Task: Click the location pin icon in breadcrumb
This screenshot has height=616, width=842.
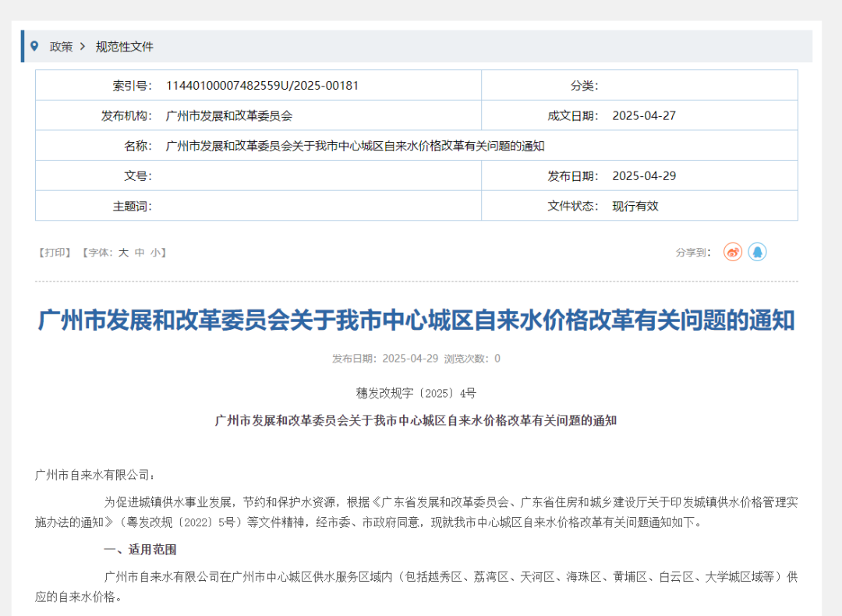Action: point(34,46)
